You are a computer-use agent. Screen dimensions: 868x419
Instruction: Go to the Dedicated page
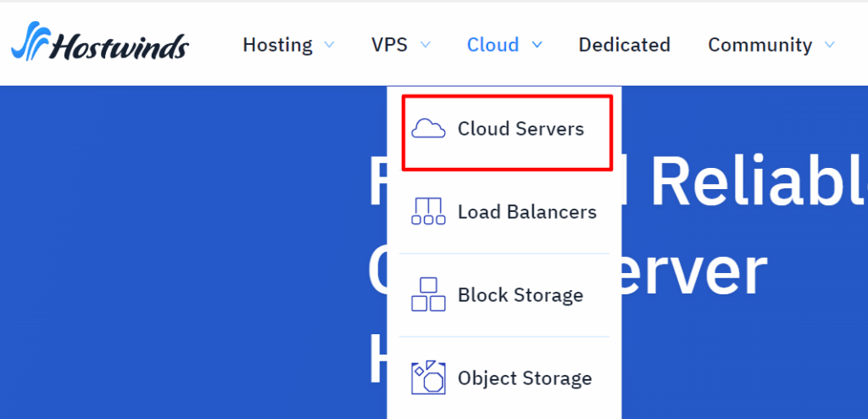click(x=625, y=44)
